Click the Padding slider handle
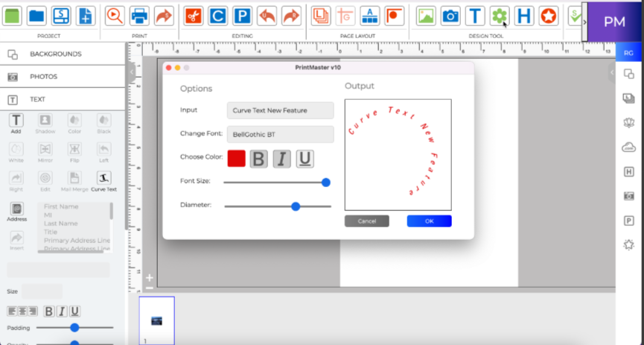The image size is (644, 345). click(x=74, y=328)
